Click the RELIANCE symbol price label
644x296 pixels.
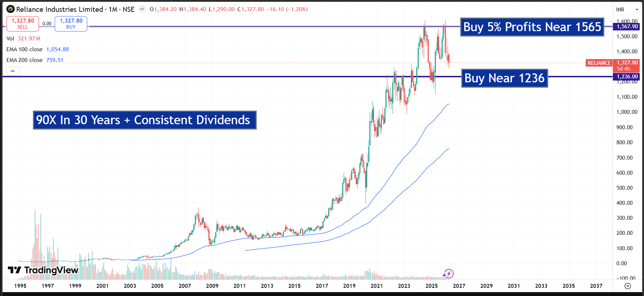(599, 63)
